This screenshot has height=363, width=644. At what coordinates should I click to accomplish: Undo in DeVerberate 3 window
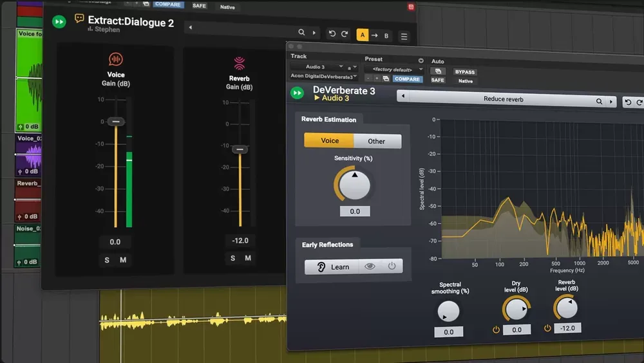(628, 102)
